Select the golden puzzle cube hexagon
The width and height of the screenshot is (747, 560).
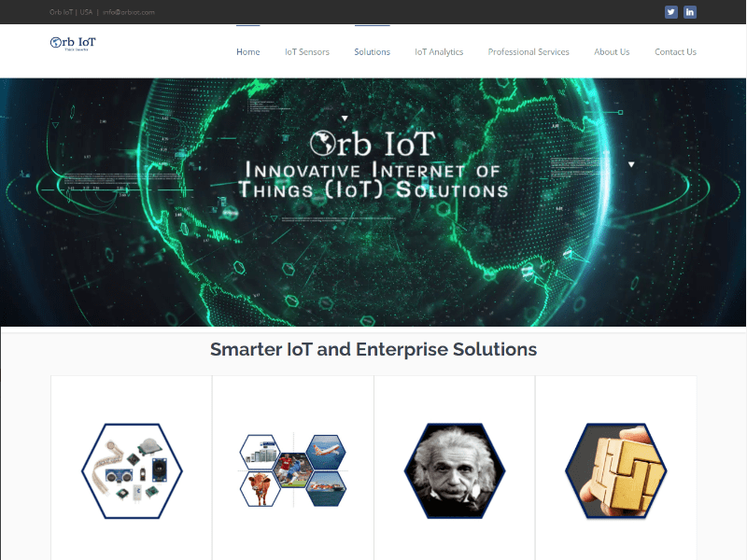(616, 470)
